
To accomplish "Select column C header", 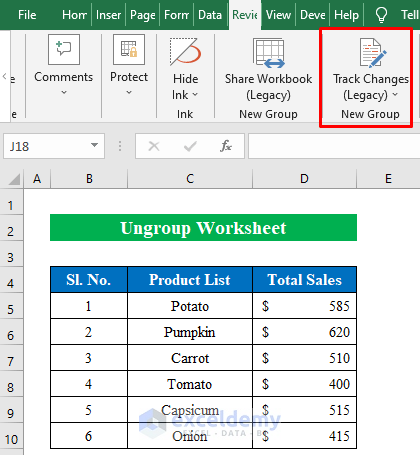I will coord(190,179).
